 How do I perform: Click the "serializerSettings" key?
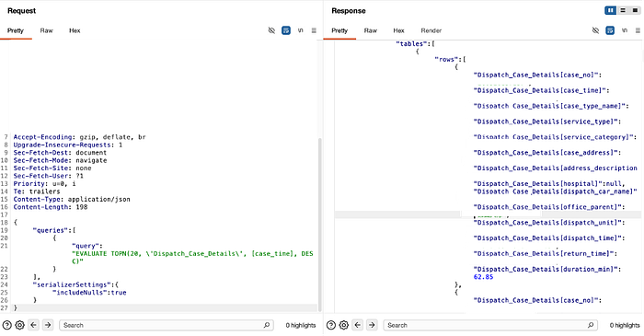pos(72,284)
